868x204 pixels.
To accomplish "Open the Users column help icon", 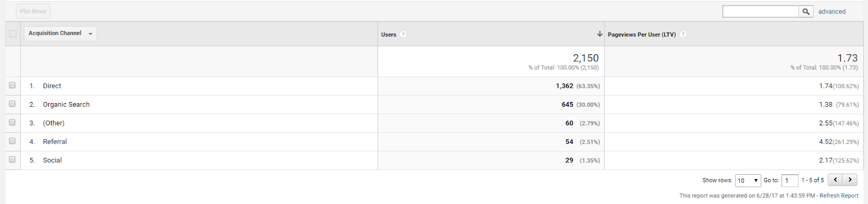I will (403, 35).
